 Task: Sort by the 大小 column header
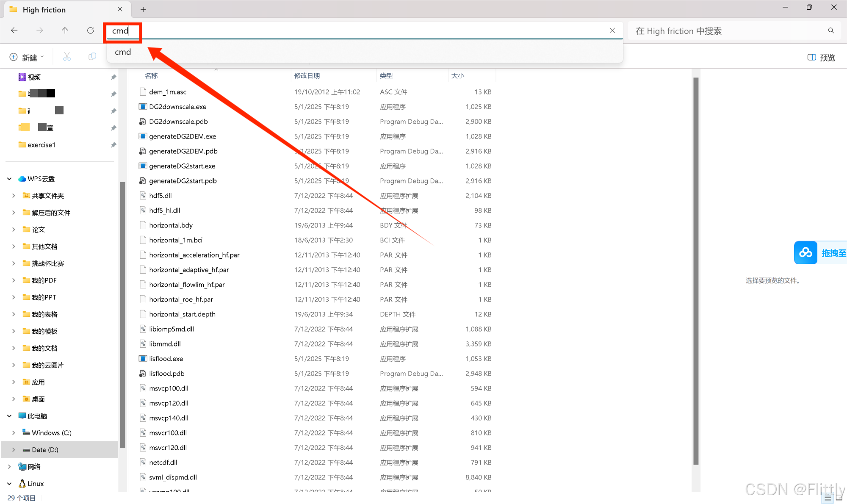click(458, 76)
